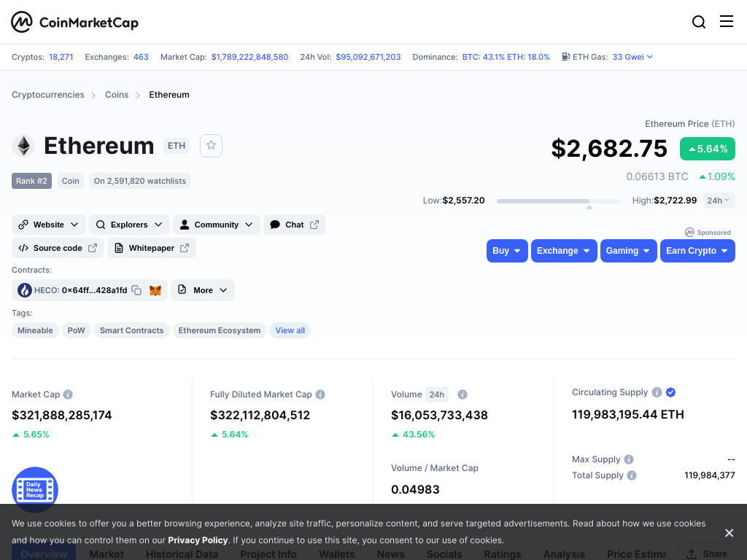
Task: Click the Explorers magnifier icon
Action: pyautogui.click(x=101, y=225)
